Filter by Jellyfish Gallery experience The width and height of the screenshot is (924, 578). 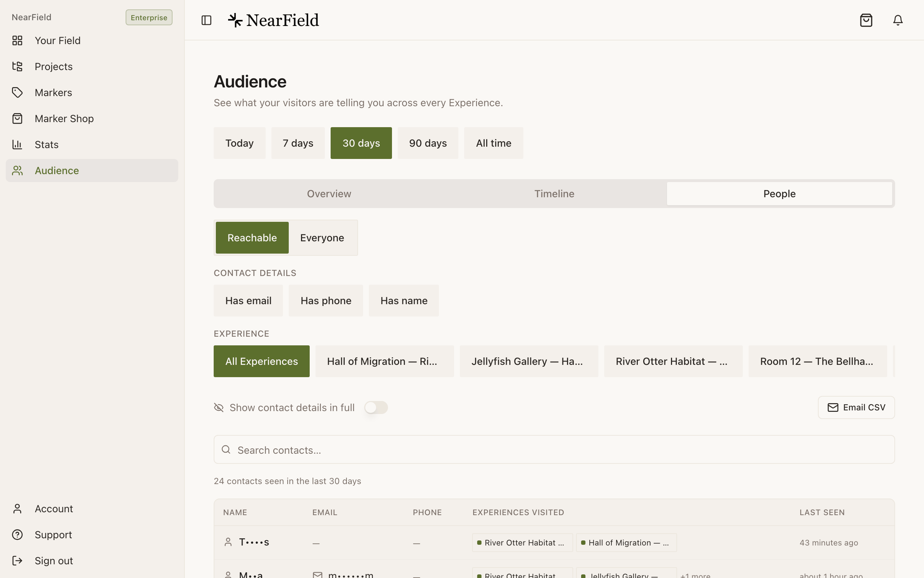point(529,361)
